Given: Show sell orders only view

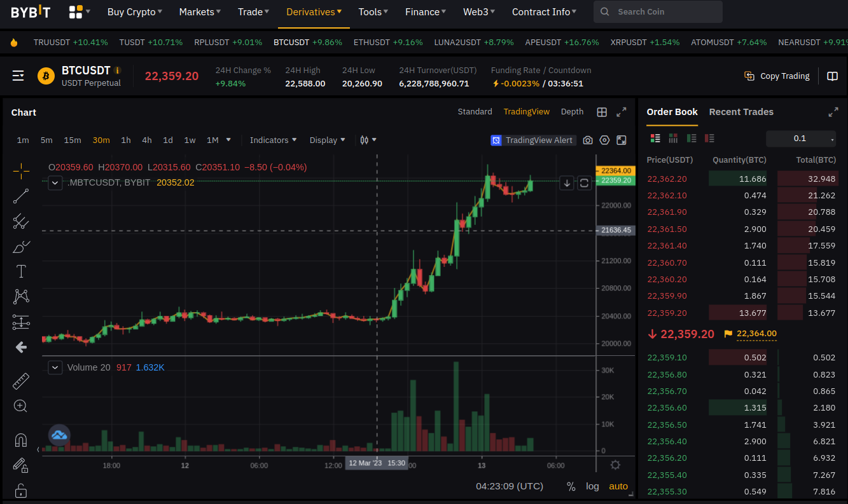Looking at the screenshot, I should (710, 138).
